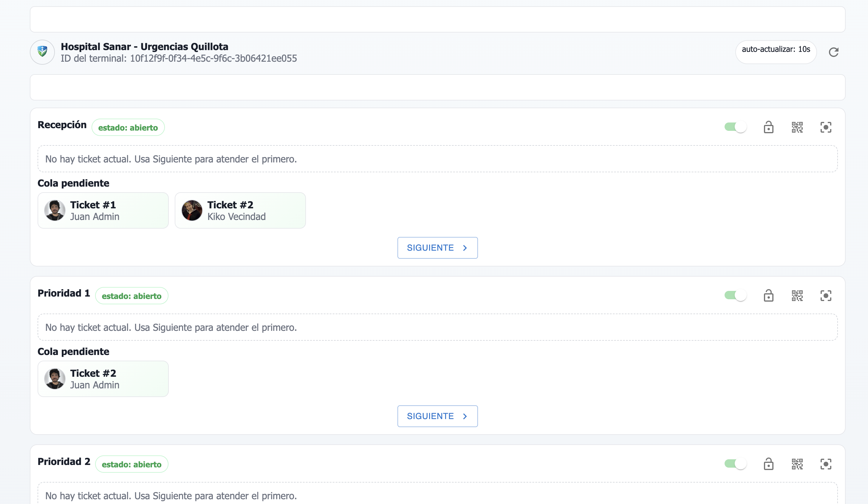Screen dimensions: 868x504
Task: Click Kiko Vecindad's avatar photo
Action: point(192,210)
